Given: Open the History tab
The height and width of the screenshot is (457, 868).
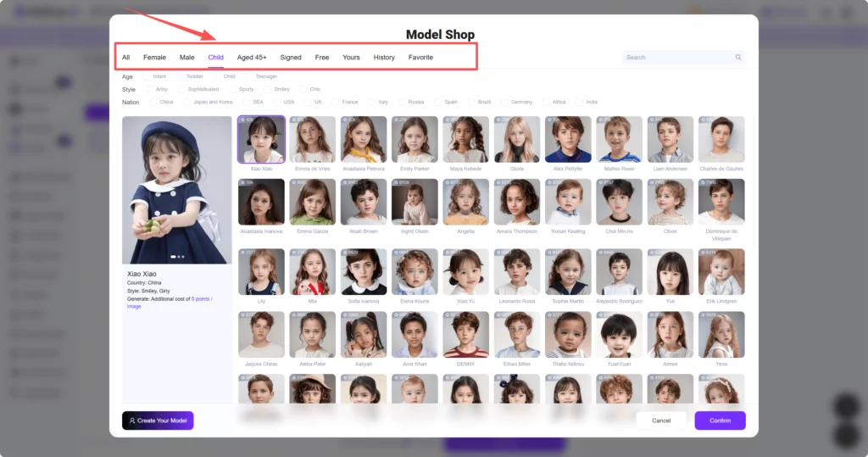Looking at the screenshot, I should pos(384,58).
